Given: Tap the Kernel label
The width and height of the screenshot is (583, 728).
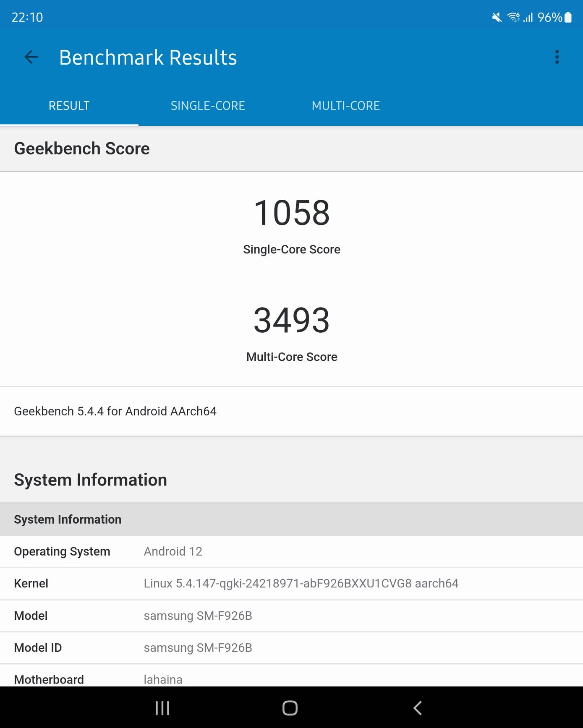Looking at the screenshot, I should click(31, 583).
